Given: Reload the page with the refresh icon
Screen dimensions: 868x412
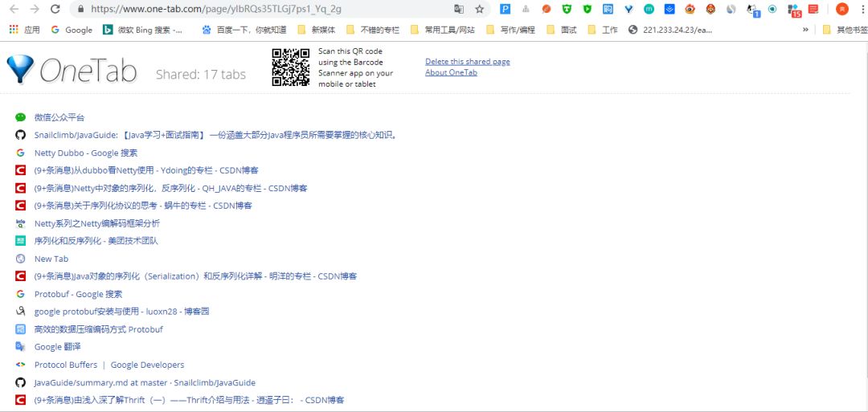Looking at the screenshot, I should tap(55, 9).
